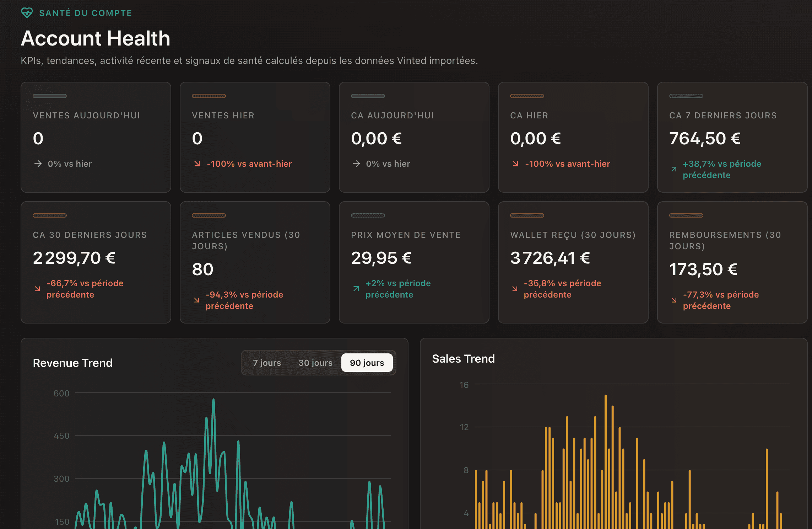Click the 29,95 € value

(x=381, y=258)
